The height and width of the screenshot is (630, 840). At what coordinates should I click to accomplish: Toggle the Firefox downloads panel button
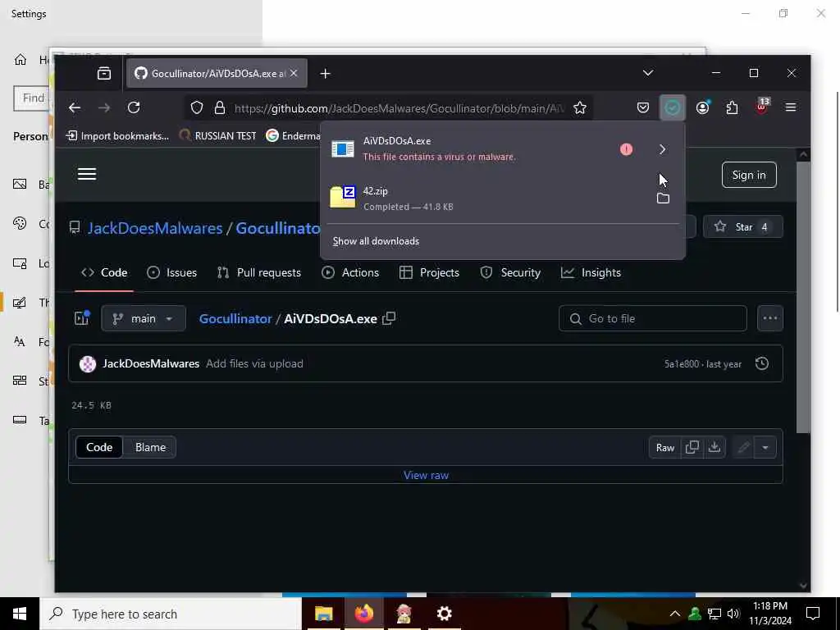coord(673,107)
